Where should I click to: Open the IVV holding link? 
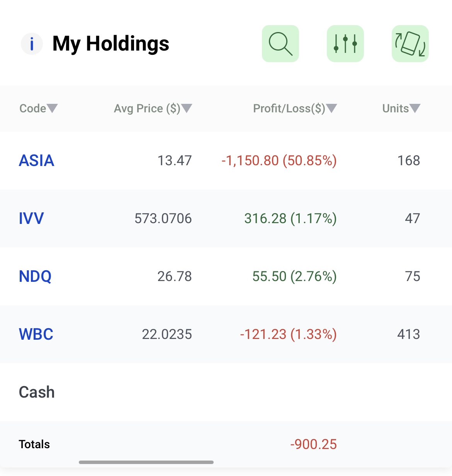31,219
